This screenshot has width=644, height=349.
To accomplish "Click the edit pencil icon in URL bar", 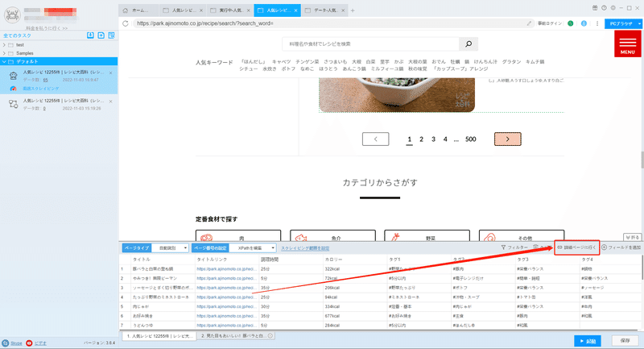I will 529,23.
